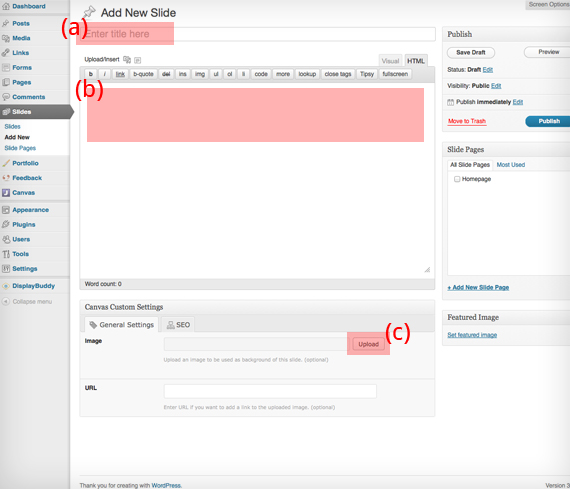Edit the Status: Draft setting
The height and width of the screenshot is (489, 570).
point(487,69)
